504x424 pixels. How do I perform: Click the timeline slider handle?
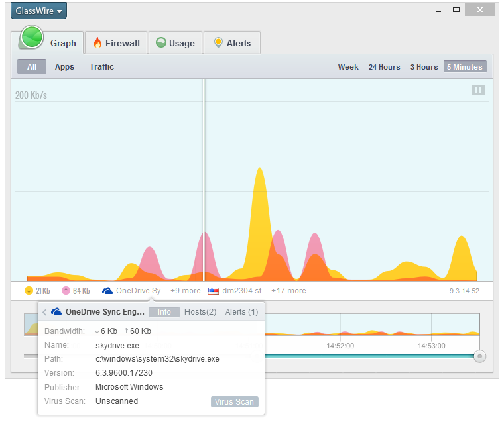point(479,356)
